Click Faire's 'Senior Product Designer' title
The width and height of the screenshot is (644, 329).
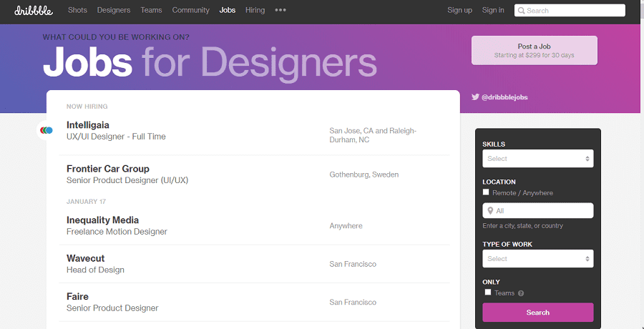[112, 308]
